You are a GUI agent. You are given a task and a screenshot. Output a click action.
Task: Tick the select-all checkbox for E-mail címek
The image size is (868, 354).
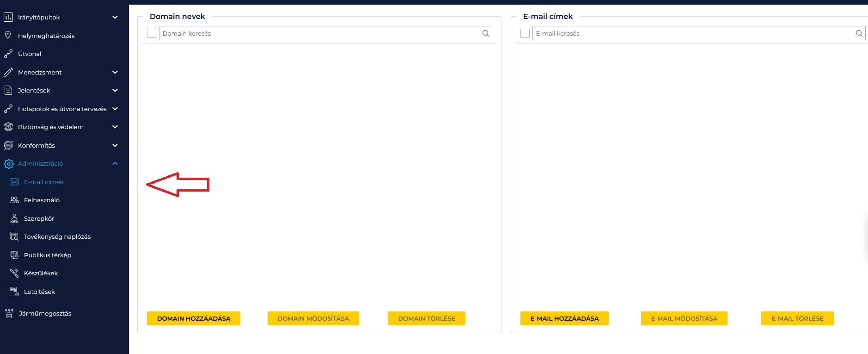point(525,33)
